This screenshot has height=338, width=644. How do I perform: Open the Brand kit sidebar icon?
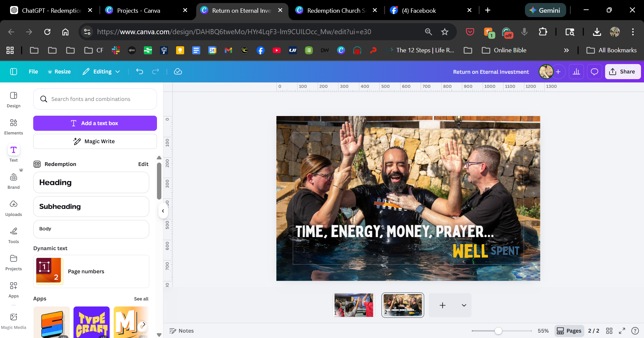(x=13, y=181)
